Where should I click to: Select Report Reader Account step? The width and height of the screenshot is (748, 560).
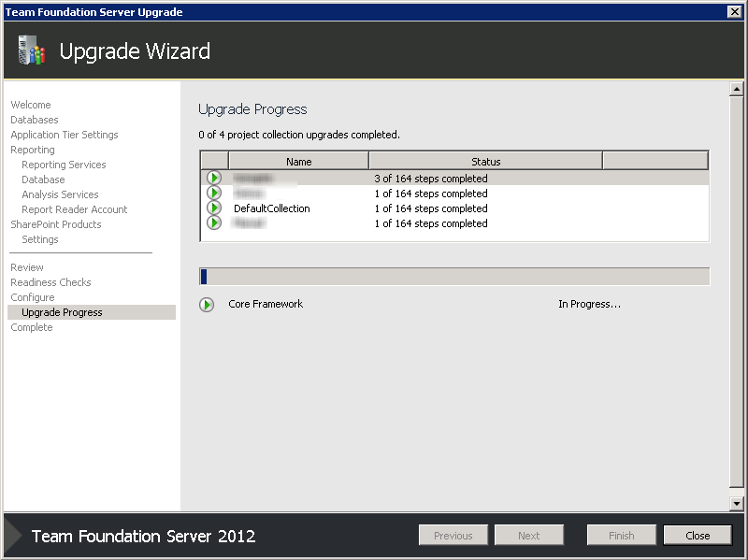click(x=75, y=209)
